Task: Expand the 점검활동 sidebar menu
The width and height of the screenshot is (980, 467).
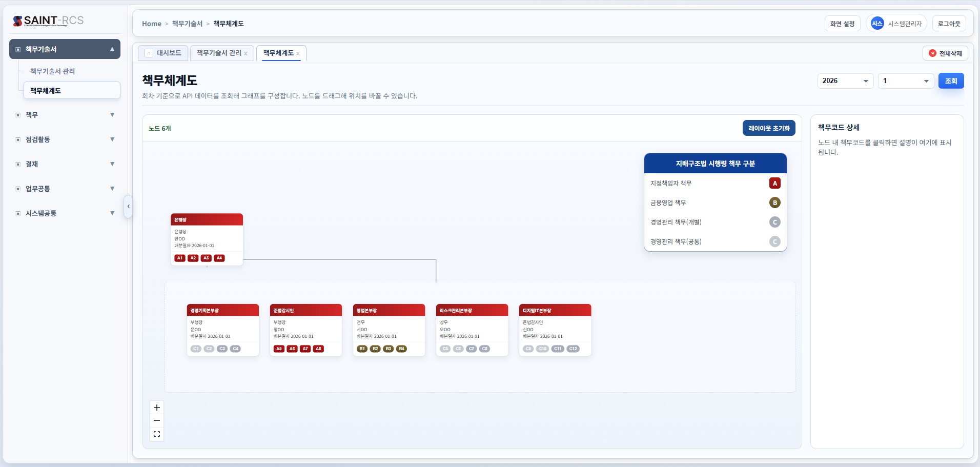Action: [x=65, y=139]
